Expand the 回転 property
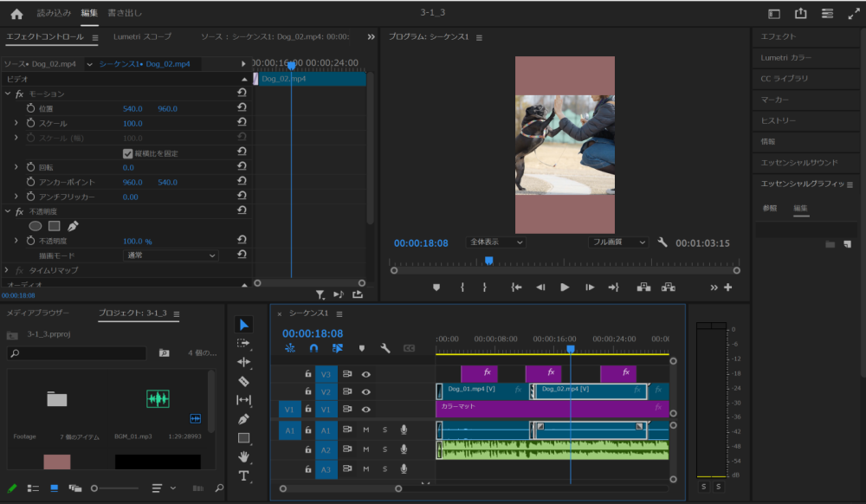 [x=16, y=167]
